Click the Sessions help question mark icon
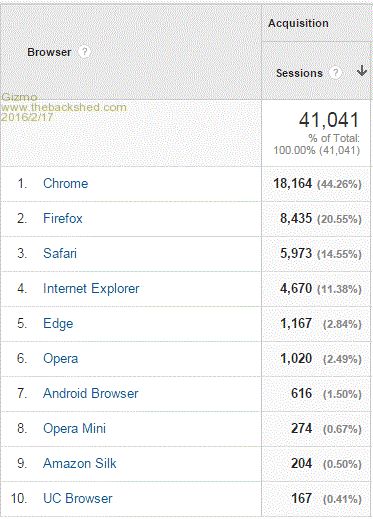 (x=336, y=73)
